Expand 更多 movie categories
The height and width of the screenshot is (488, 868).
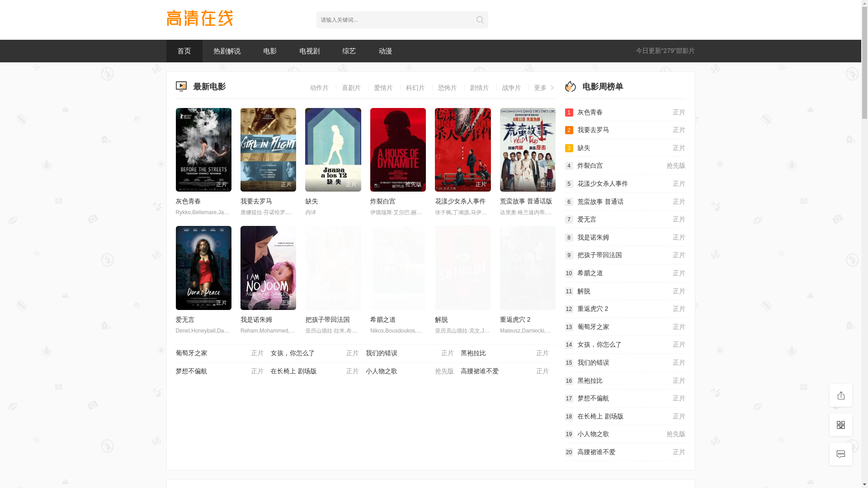[544, 88]
